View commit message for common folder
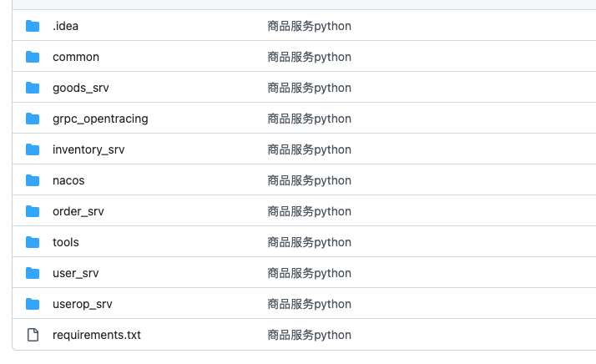This screenshot has height=364, width=596. pos(310,57)
